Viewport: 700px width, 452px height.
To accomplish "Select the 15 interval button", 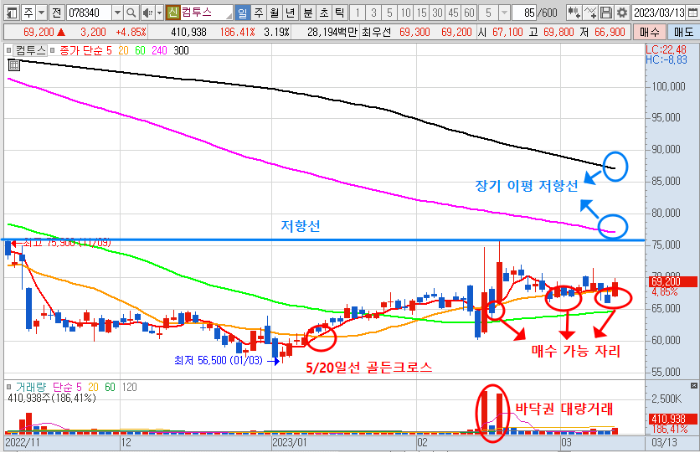I will (421, 13).
